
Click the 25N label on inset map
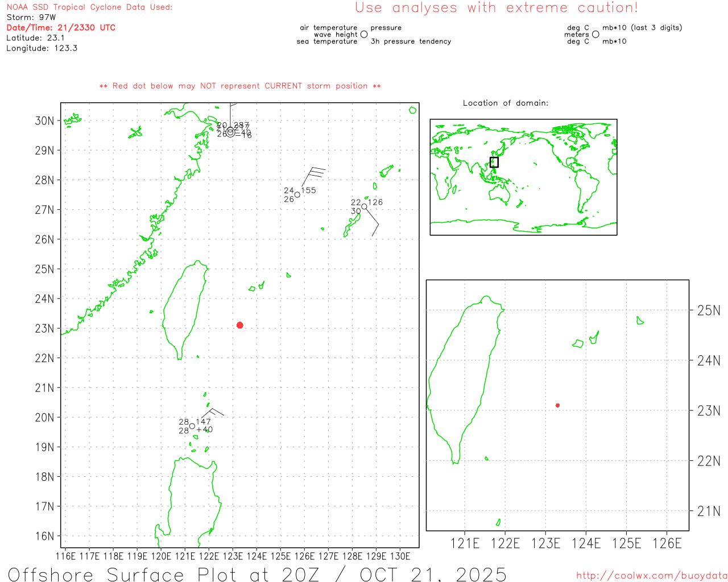[709, 310]
